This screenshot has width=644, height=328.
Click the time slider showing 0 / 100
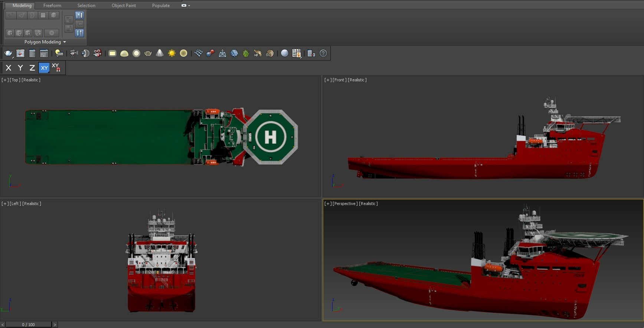[x=28, y=325]
